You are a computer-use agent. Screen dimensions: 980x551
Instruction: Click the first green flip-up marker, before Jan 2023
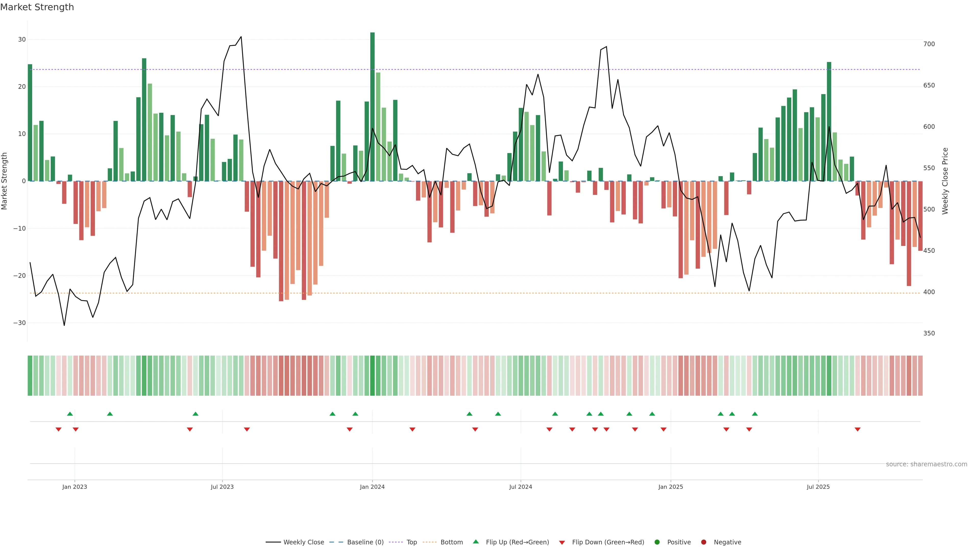click(x=70, y=414)
